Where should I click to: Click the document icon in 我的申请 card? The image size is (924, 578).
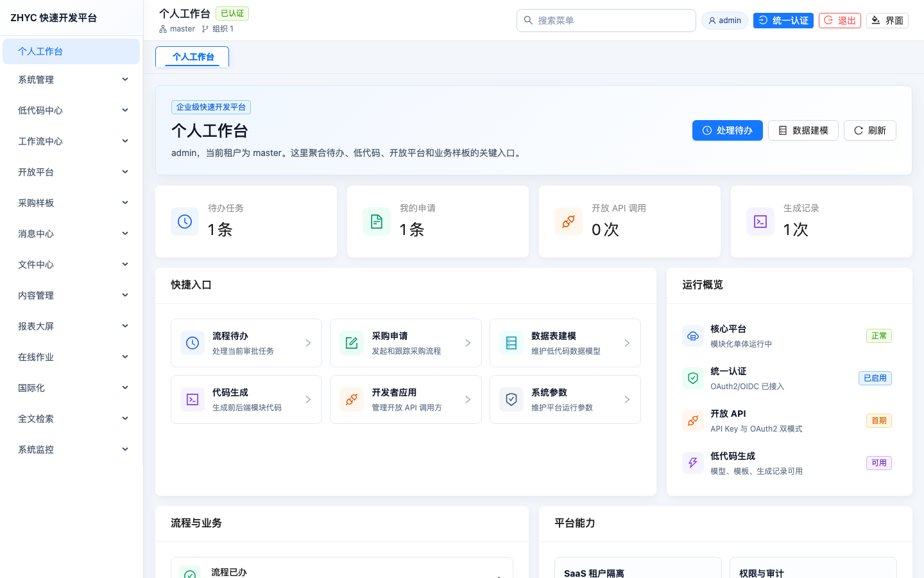point(377,222)
